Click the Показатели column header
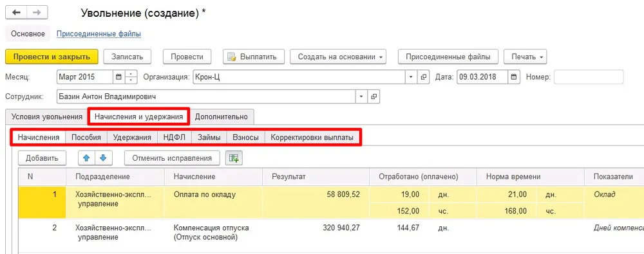 (x=614, y=176)
